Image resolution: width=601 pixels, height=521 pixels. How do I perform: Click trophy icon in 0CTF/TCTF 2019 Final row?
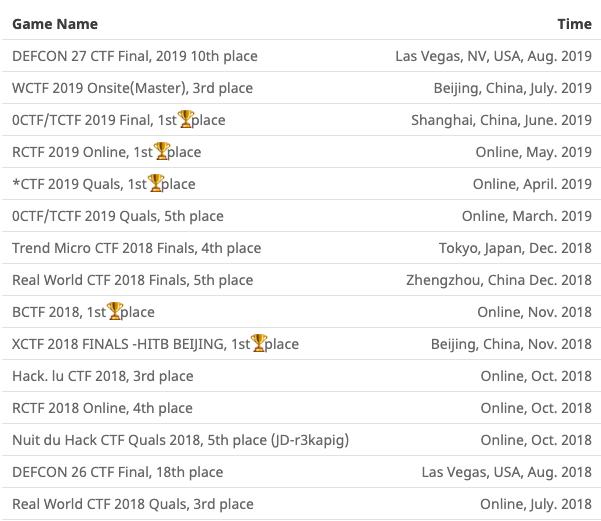pos(185,120)
